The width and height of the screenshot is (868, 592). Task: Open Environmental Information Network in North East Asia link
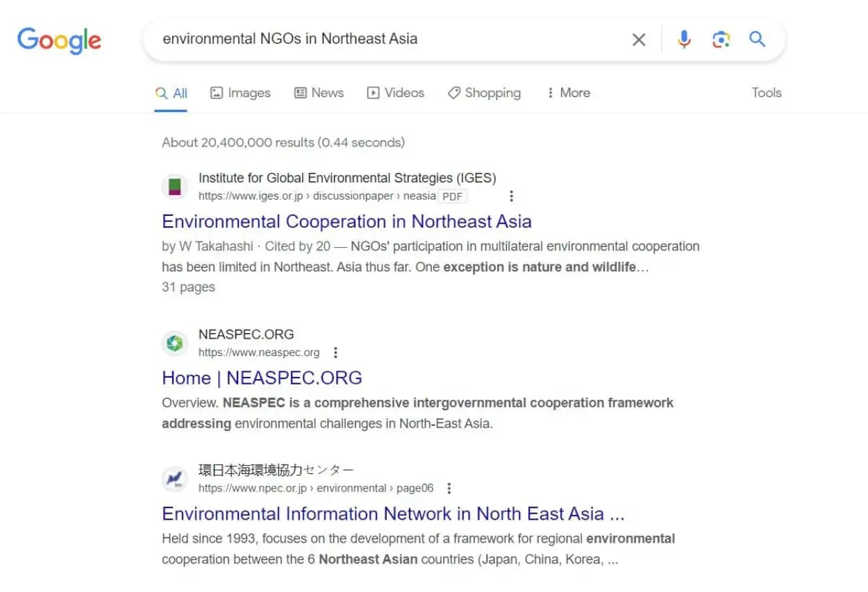[x=393, y=514]
